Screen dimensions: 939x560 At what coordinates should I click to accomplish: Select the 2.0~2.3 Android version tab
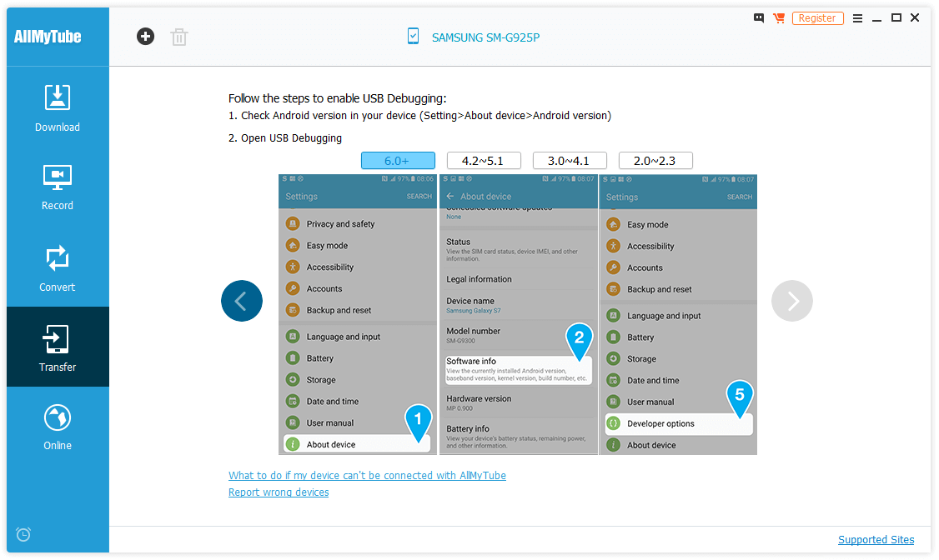655,160
